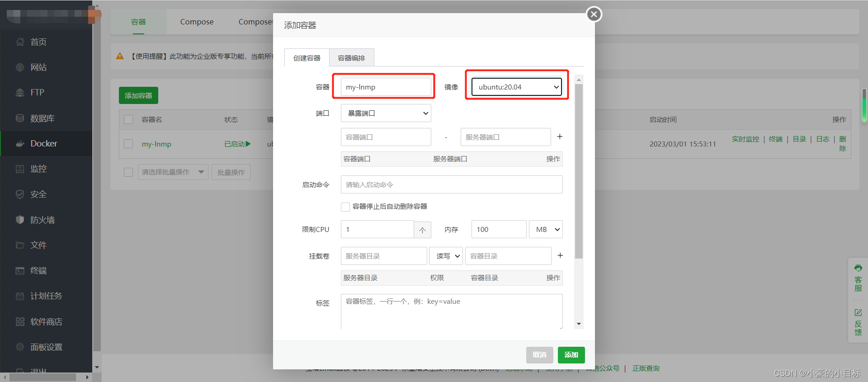Click the green 添加 button
868x382 pixels.
(571, 355)
